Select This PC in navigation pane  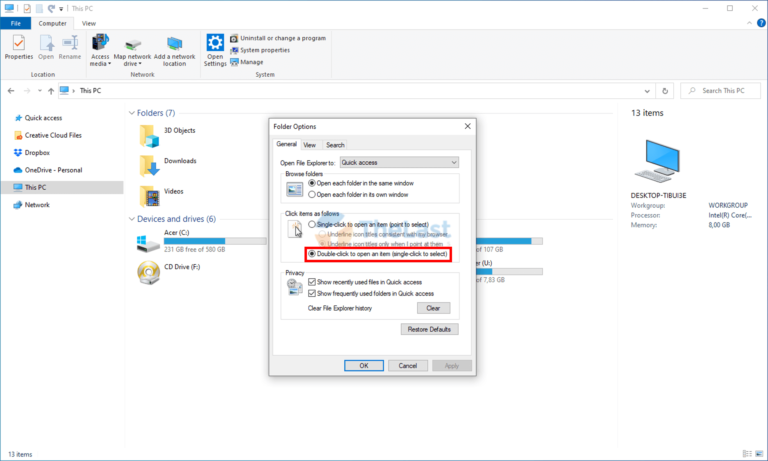62,187
